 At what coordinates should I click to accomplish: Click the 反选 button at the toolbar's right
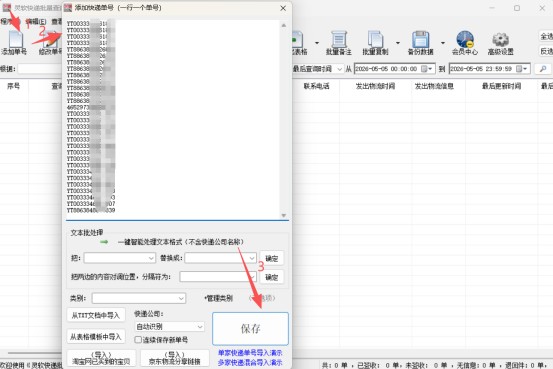pyautogui.click(x=546, y=52)
